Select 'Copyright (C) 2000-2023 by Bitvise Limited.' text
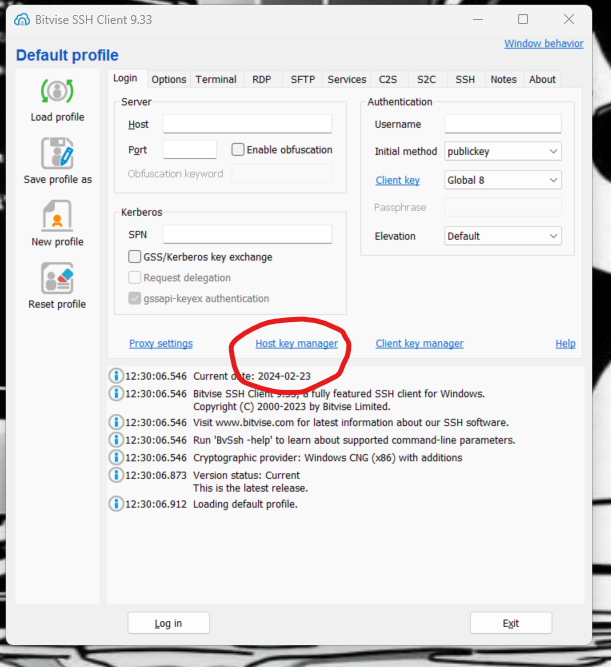Image resolution: width=611 pixels, height=667 pixels. click(x=291, y=407)
